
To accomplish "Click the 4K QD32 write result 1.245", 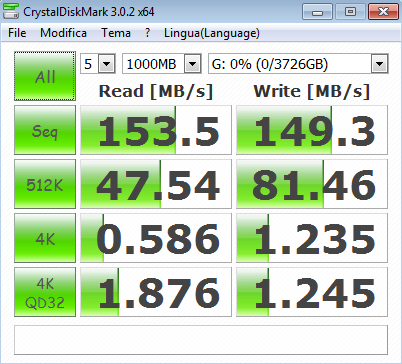I will coord(312,292).
